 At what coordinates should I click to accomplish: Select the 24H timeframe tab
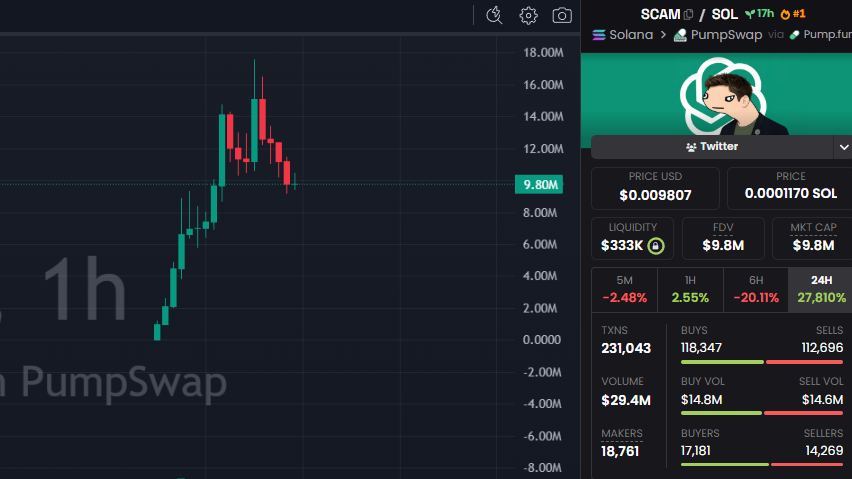pyautogui.click(x=821, y=289)
